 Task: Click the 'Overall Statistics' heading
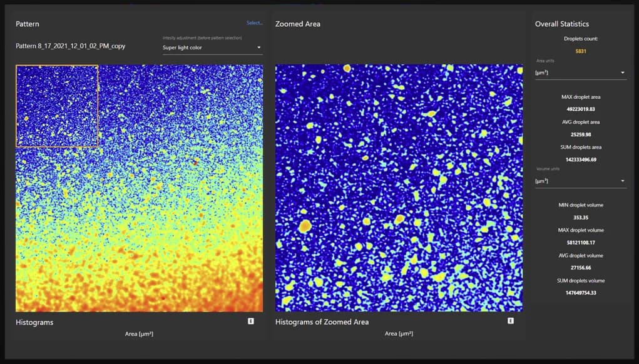pyautogui.click(x=561, y=24)
